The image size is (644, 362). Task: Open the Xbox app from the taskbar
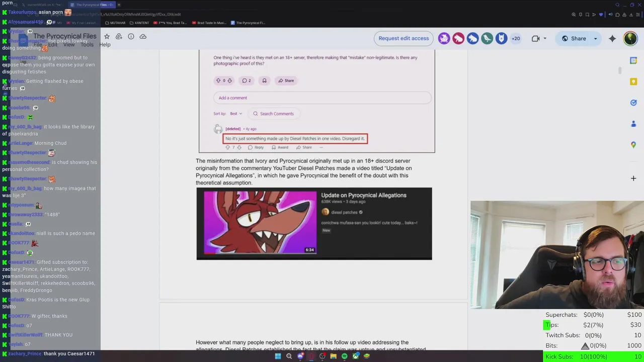[x=356, y=356]
